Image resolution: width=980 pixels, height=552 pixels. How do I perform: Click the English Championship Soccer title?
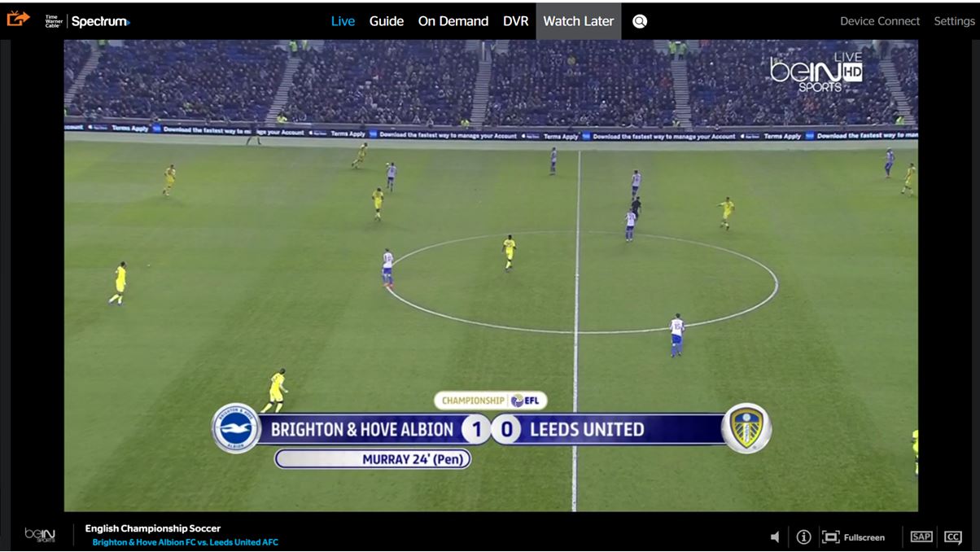point(153,528)
